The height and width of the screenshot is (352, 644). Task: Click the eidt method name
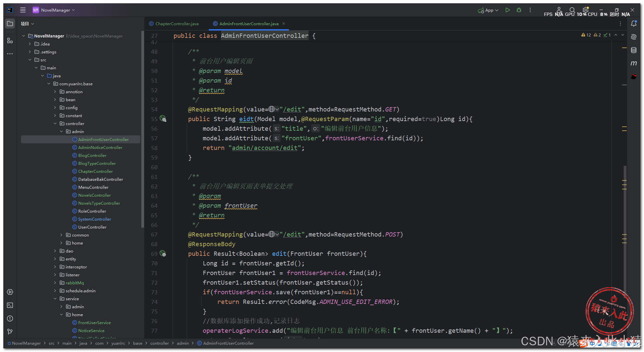point(246,119)
